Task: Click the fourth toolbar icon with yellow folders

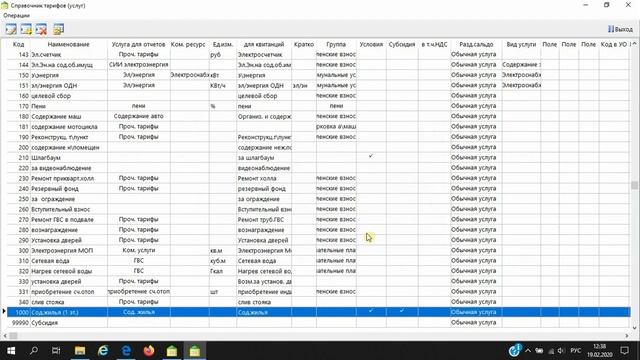Action: point(58,29)
